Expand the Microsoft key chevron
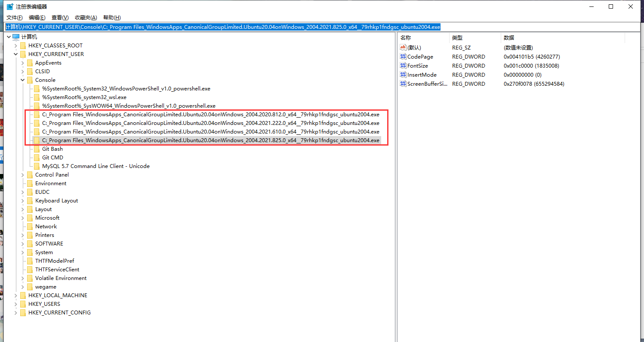The image size is (644, 342). click(23, 218)
